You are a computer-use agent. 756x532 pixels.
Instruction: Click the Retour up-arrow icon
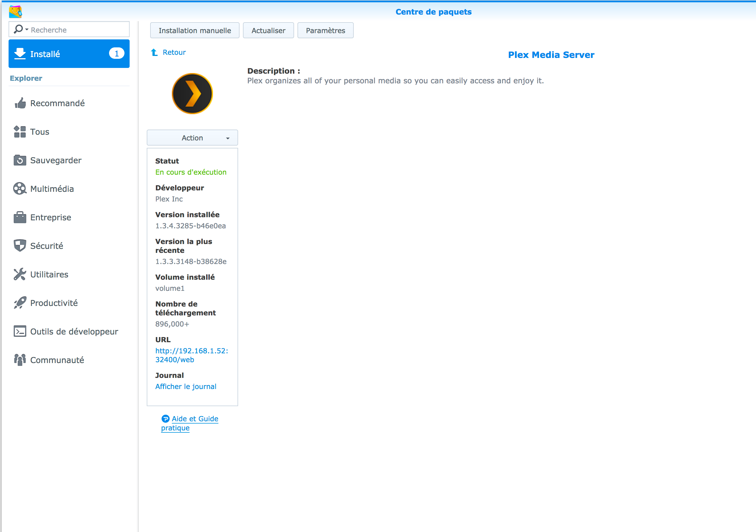pos(154,52)
